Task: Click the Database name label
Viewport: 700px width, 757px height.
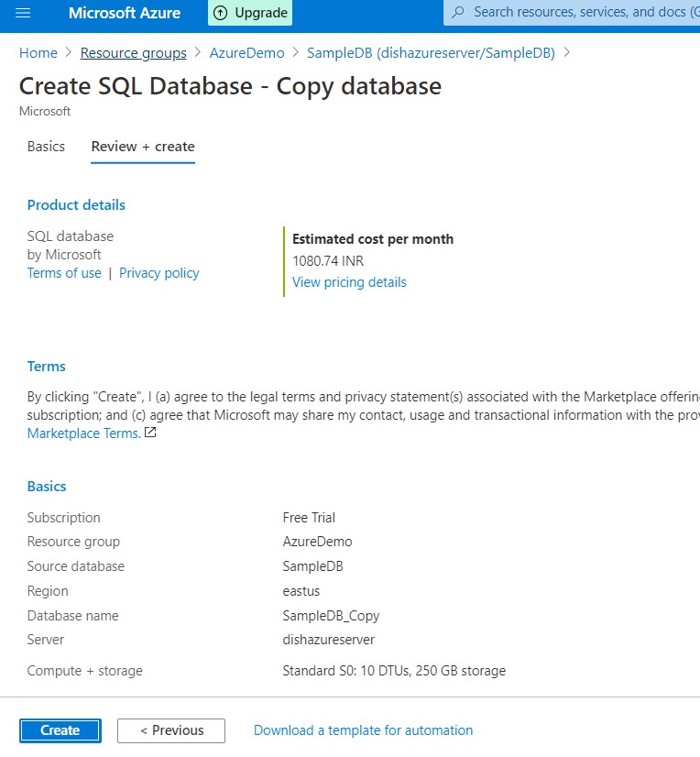Action: [73, 616]
